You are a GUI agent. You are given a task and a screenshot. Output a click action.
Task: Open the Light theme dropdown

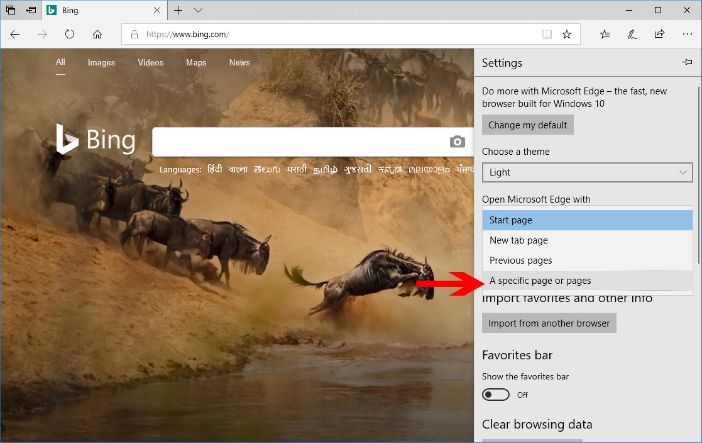click(x=587, y=172)
